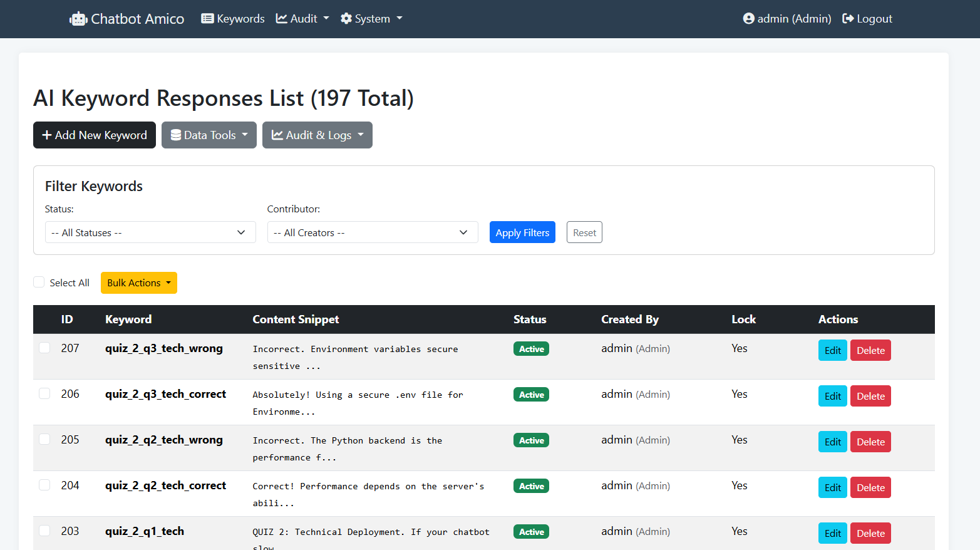This screenshot has height=550, width=980.
Task: Click the admin user avatar icon
Action: [x=749, y=19]
